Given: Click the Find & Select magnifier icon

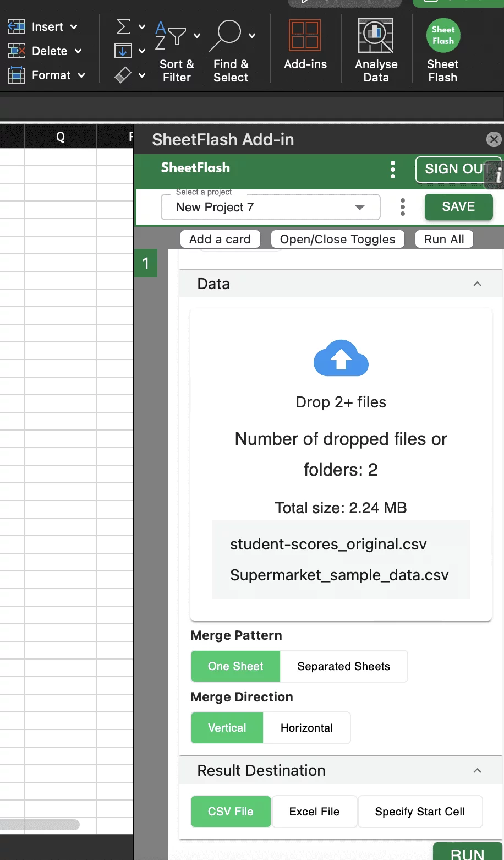Looking at the screenshot, I should 226,35.
